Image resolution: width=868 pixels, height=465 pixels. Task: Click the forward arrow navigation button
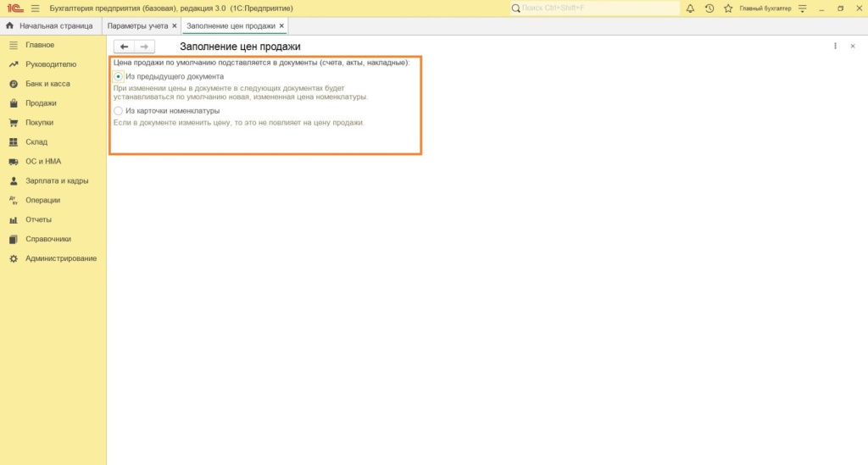145,47
